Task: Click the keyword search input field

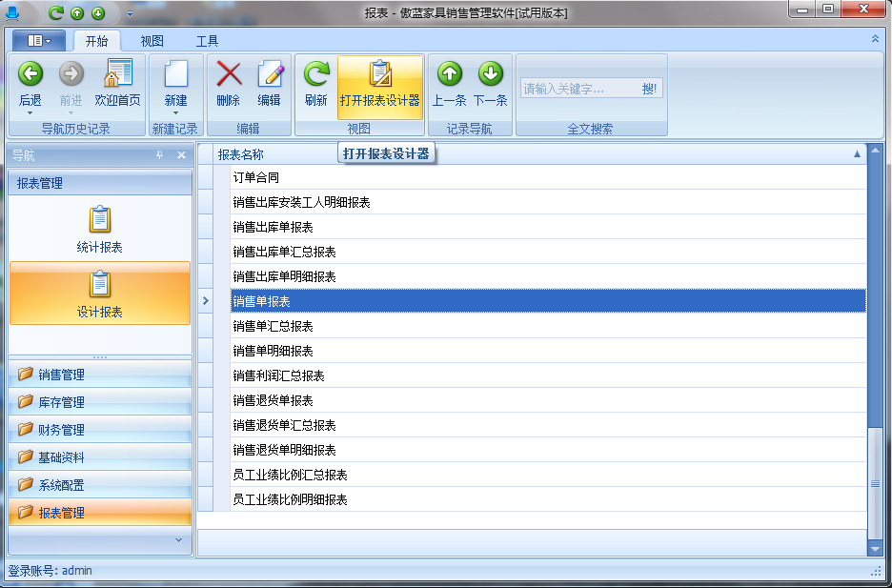Action: 577,89
